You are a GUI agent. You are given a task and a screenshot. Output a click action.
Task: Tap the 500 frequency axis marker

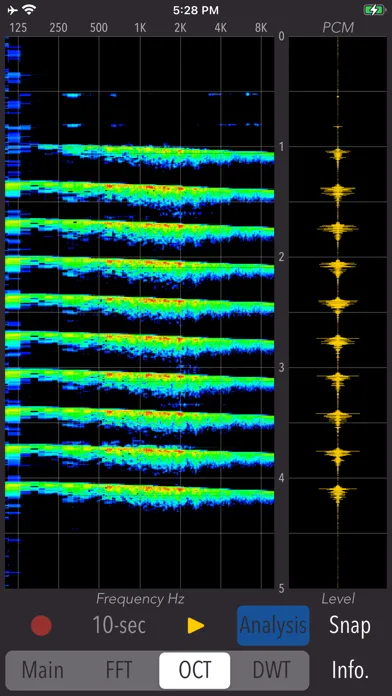[99, 28]
